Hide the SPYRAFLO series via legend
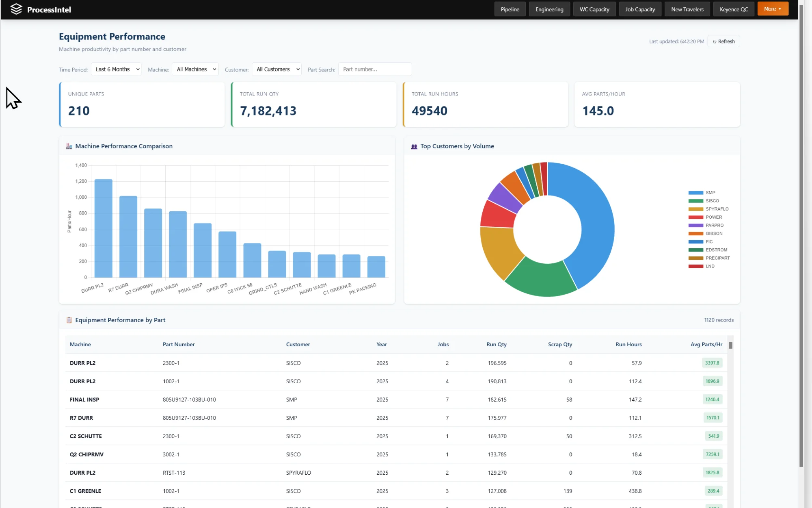This screenshot has height=508, width=812. tap(717, 209)
